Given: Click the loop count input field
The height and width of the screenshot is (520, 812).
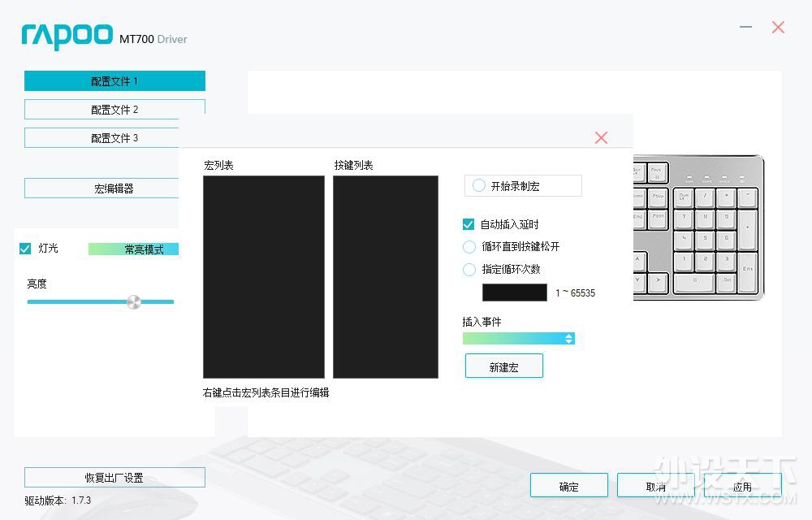Looking at the screenshot, I should pyautogui.click(x=514, y=292).
